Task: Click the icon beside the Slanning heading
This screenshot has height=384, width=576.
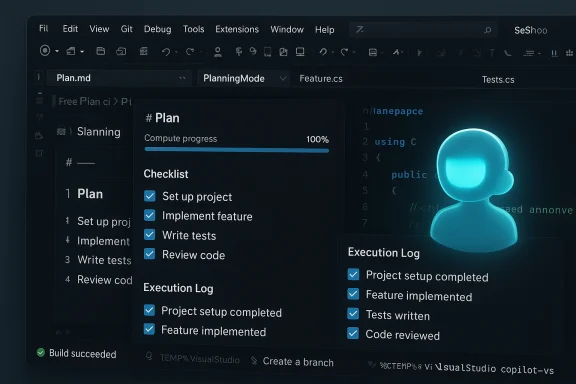Action: pos(61,132)
